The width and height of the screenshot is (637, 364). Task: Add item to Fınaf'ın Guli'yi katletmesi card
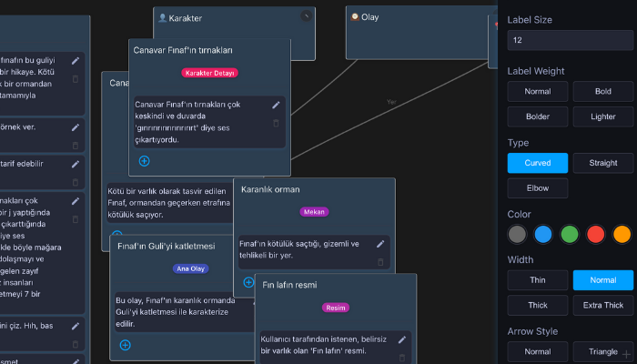pyautogui.click(x=126, y=345)
